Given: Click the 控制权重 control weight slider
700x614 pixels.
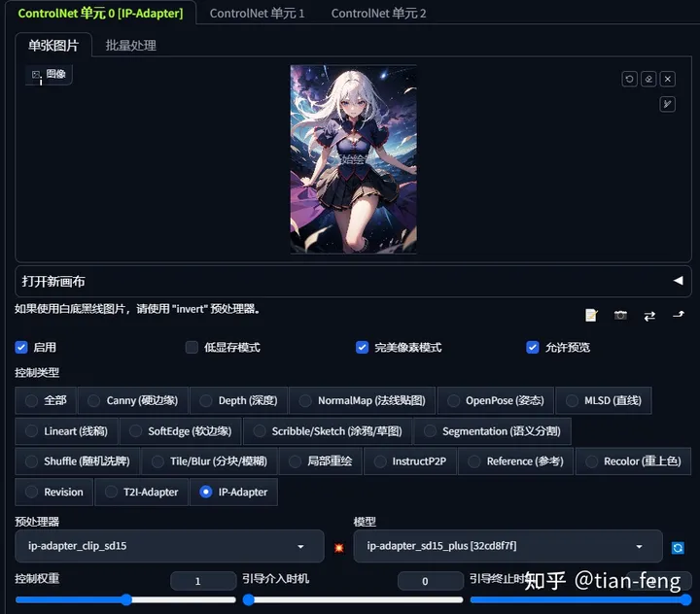Looking at the screenshot, I should (125, 600).
